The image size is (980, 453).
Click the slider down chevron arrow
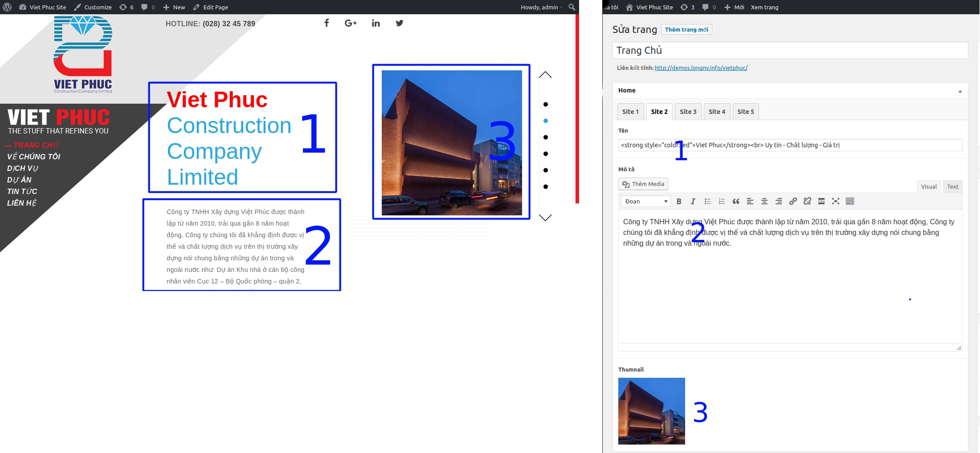[545, 217]
